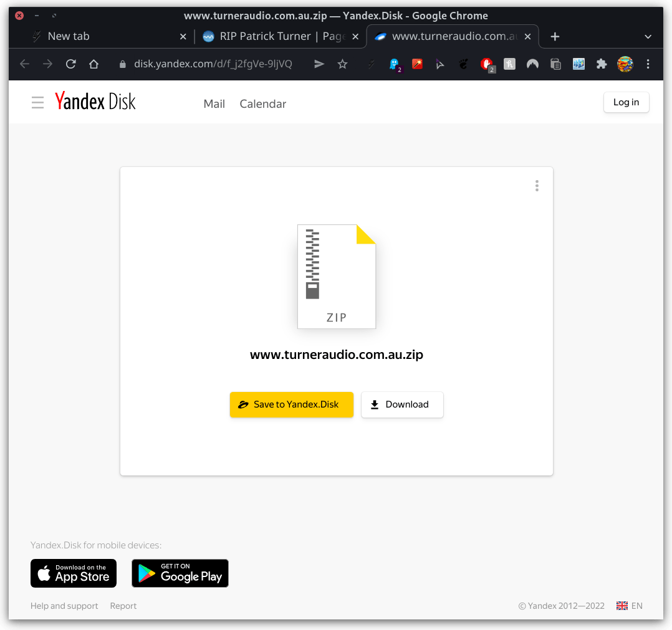Click the GNOME footprint extension icon
Image resolution: width=672 pixels, height=630 pixels.
point(463,64)
